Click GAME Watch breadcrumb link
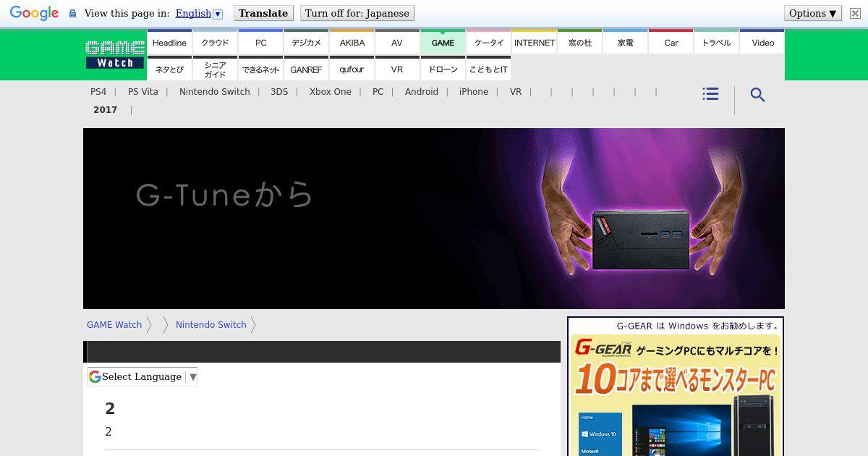This screenshot has height=456, width=868. [114, 325]
